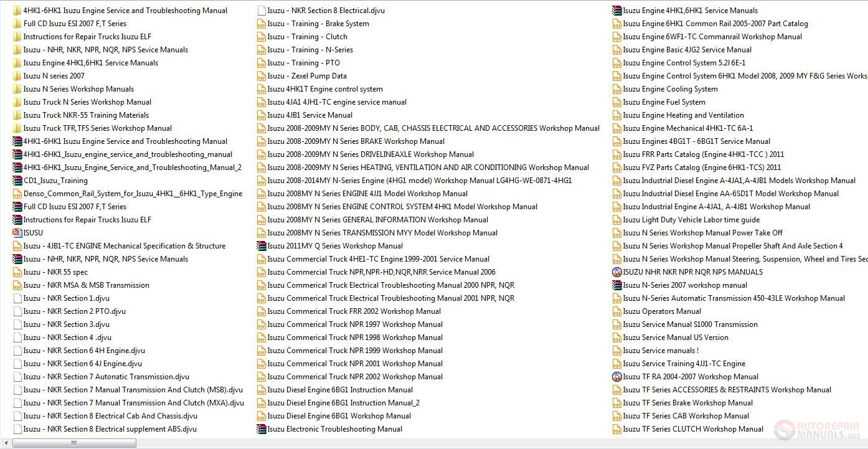Select Isuzu 2008MY N Series GENERAL INFORMATION Workshop Manual
The image size is (868, 449).
pos(378,220)
